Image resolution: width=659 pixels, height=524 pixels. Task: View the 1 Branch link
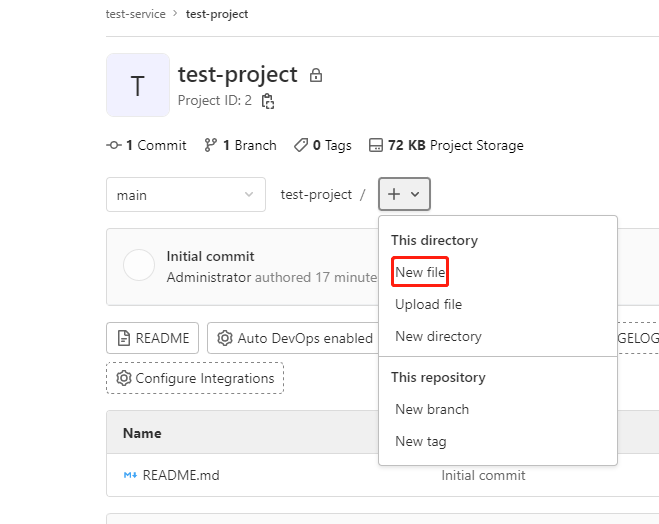[x=240, y=145]
